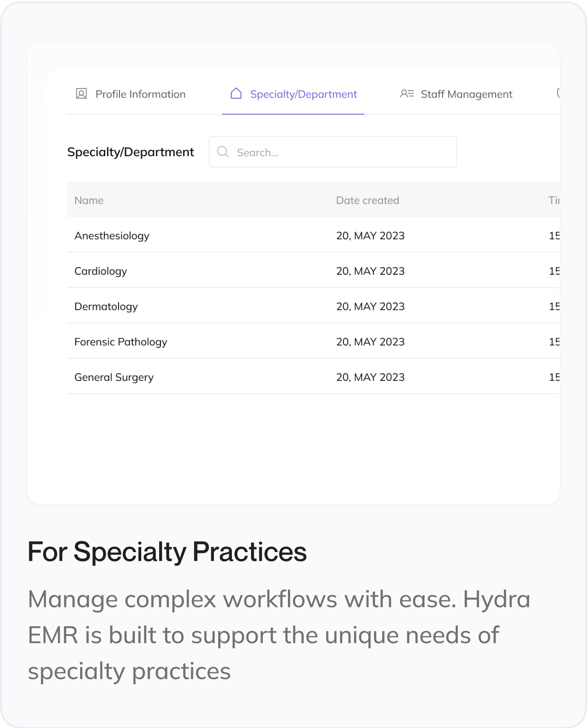Select the Specialty/Department tab label
587x728 pixels.
[x=303, y=94]
